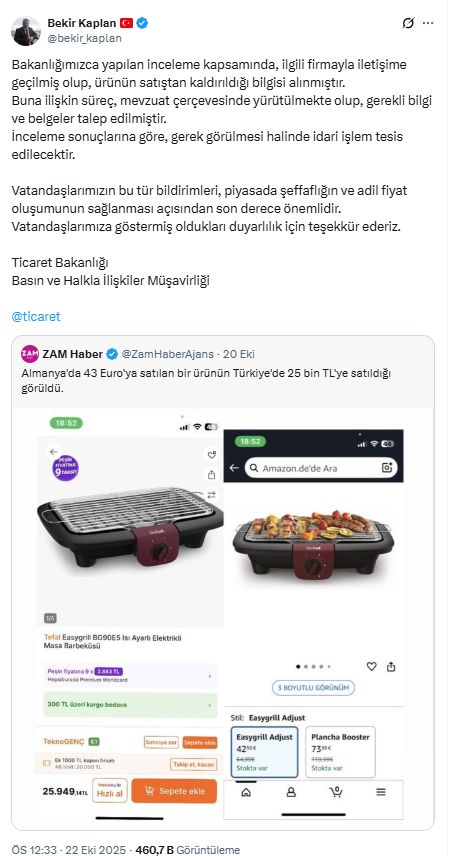
Task: Click the blue verified badge beside Bekir Kaplan
Action: (143, 23)
